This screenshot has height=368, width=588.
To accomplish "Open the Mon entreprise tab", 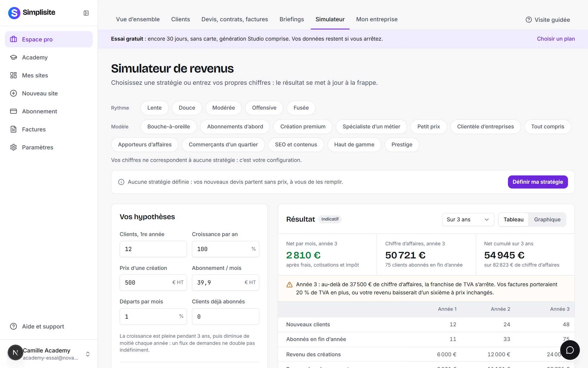I will [377, 19].
